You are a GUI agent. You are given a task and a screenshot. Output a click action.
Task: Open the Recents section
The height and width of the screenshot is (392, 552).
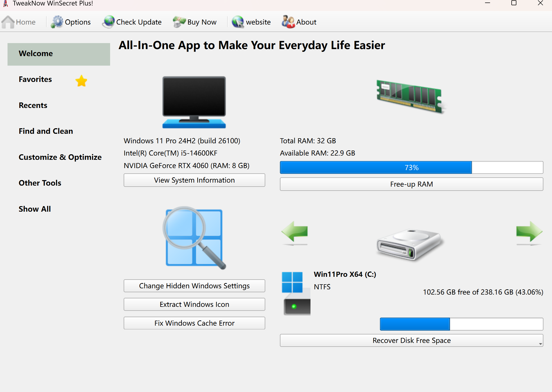33,105
